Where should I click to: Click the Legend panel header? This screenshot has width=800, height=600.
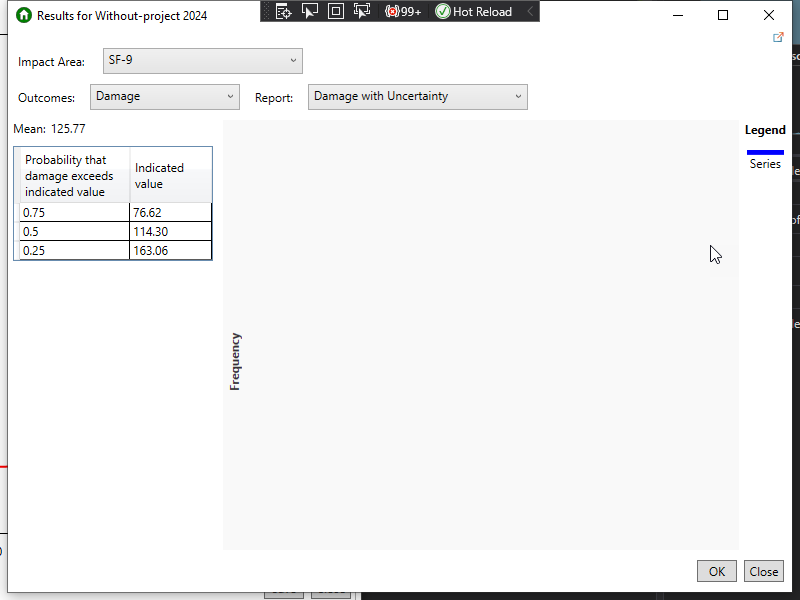click(765, 130)
